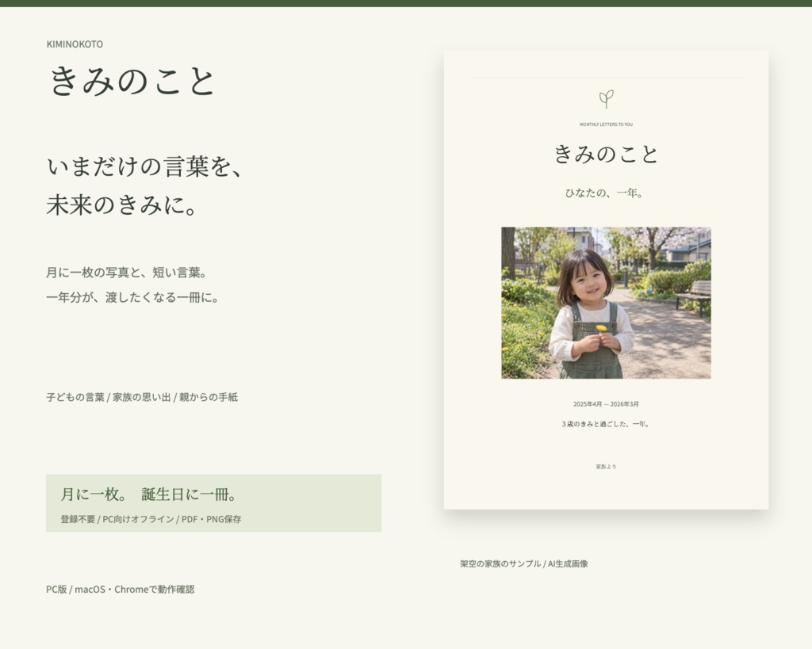Click the text 一年分が、渡したくなる一冊に。
812x649 pixels.
click(132, 298)
